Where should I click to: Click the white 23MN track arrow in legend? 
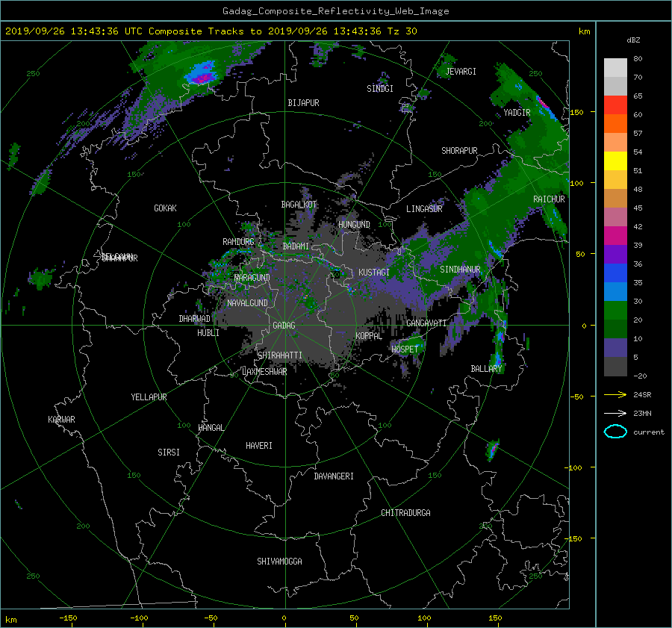click(615, 413)
